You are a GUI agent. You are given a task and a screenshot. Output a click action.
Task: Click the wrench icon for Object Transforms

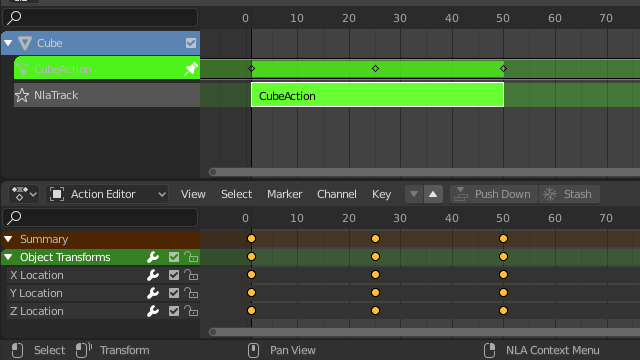[153, 257]
